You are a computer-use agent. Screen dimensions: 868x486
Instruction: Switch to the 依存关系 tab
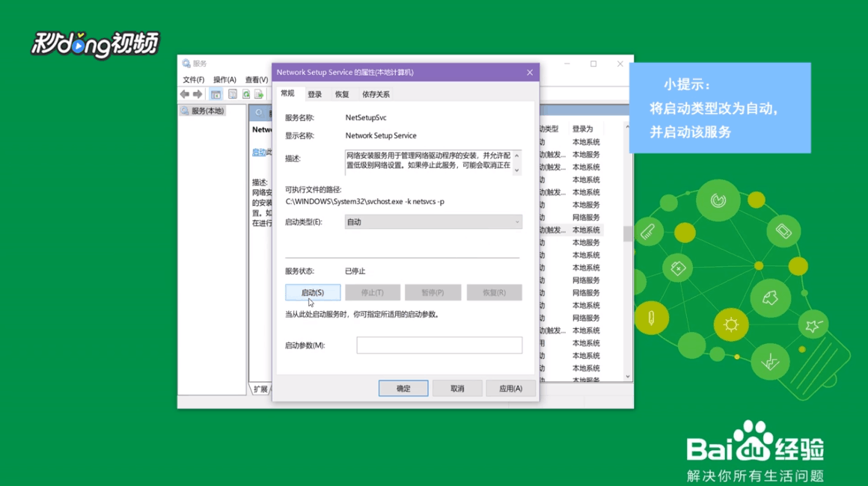tap(376, 94)
